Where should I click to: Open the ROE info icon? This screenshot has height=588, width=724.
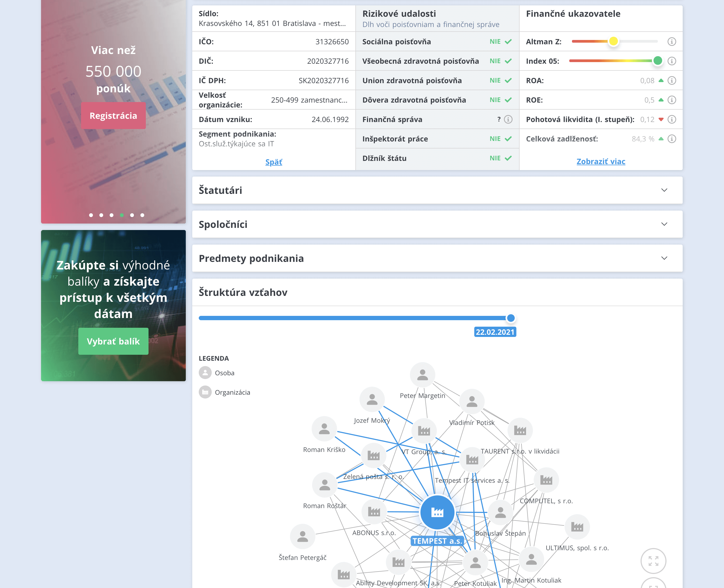[672, 100]
